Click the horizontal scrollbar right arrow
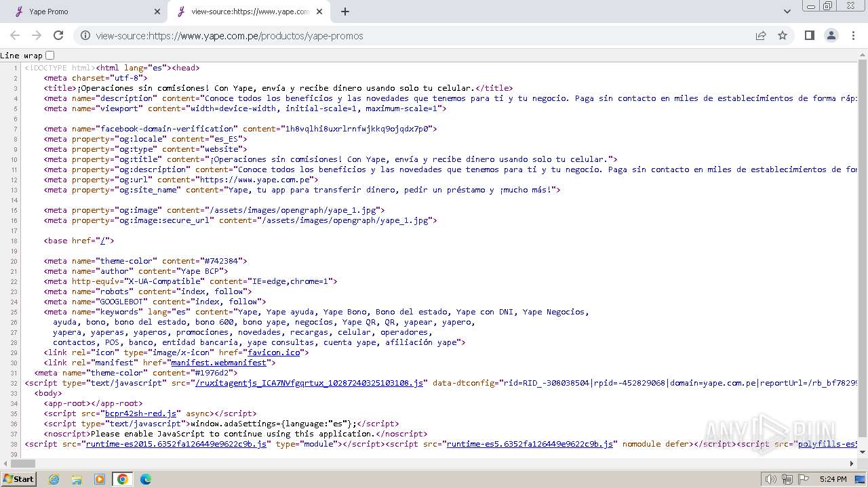868x488 pixels. click(x=852, y=464)
